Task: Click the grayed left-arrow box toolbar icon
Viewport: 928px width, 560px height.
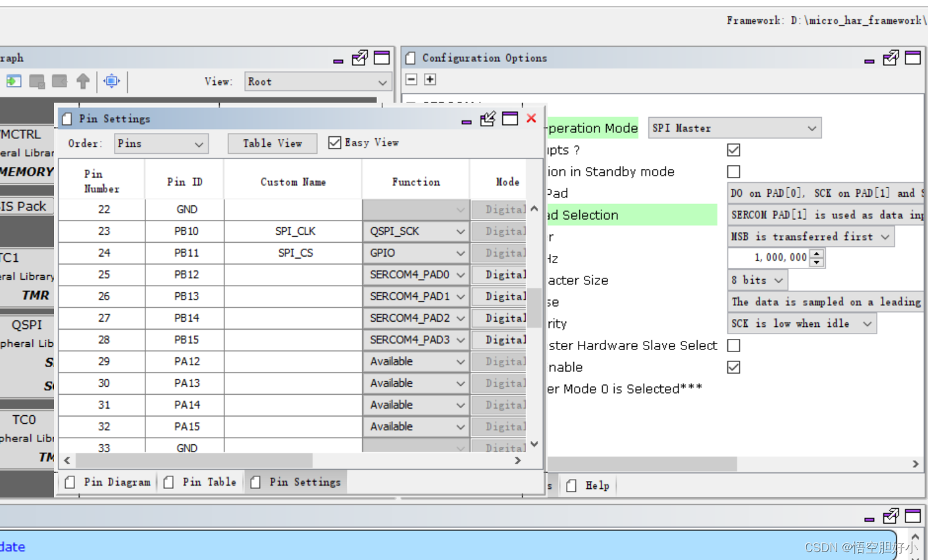Action: pos(60,81)
